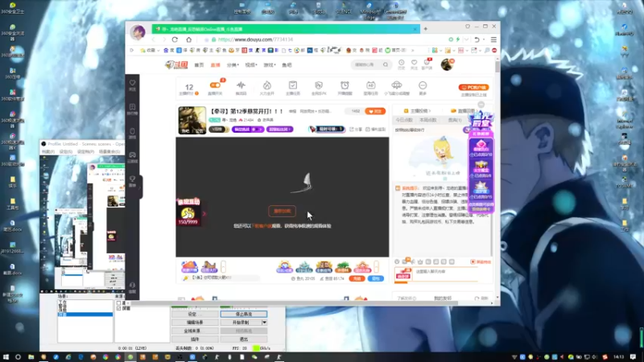Open the AD task icon in streamer toolbar
The image size is (644, 362).
370,85
